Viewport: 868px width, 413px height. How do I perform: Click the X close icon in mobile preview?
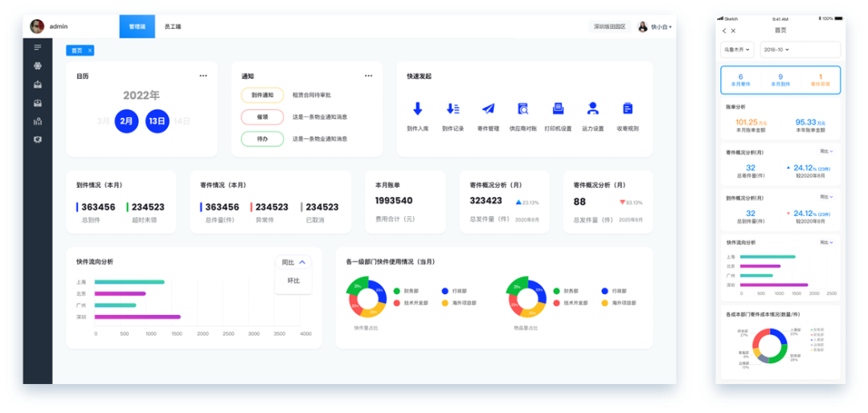[734, 31]
